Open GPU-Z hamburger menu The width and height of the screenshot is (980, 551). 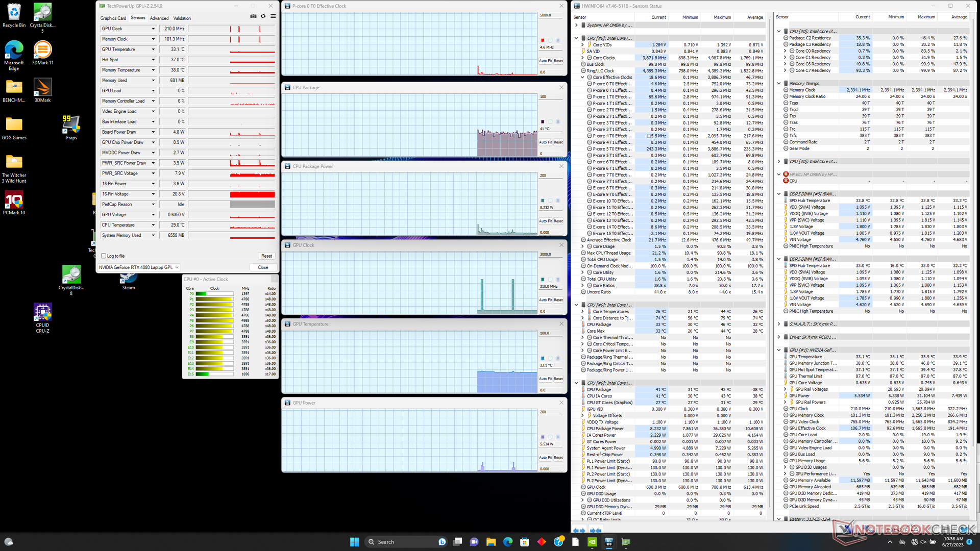[273, 16]
